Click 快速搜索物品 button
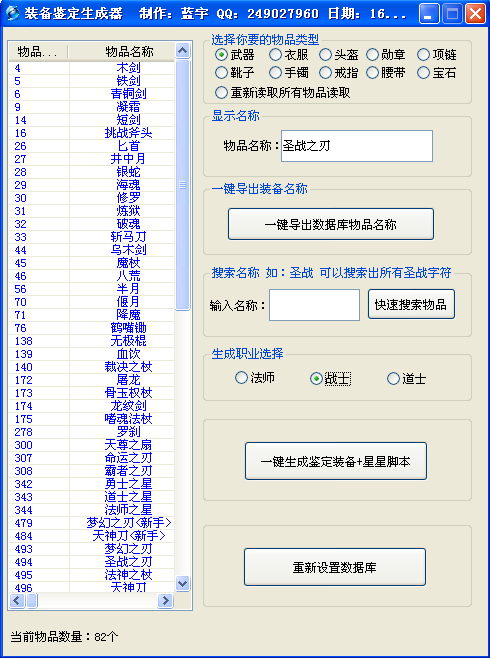The width and height of the screenshot is (490, 658). tap(411, 304)
